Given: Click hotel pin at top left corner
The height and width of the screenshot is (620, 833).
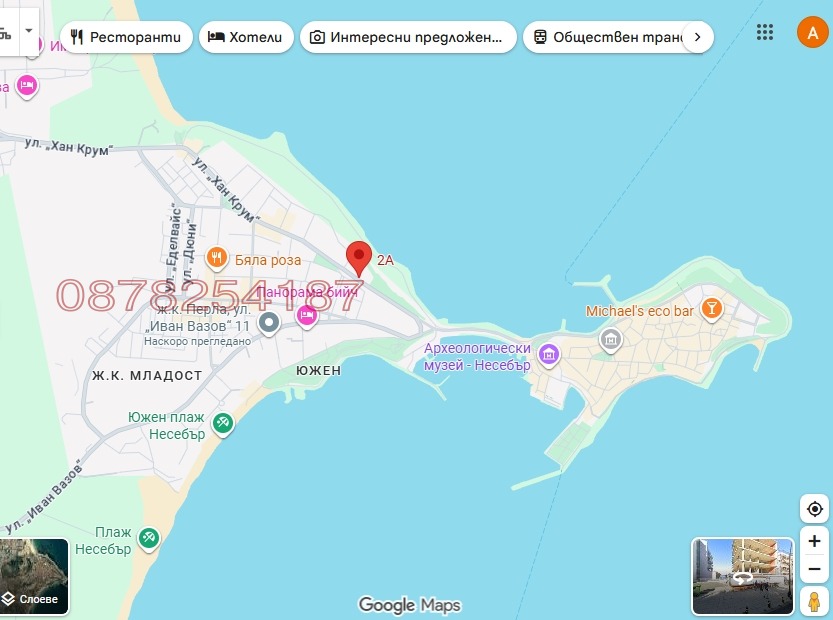Looking at the screenshot, I should (27, 86).
